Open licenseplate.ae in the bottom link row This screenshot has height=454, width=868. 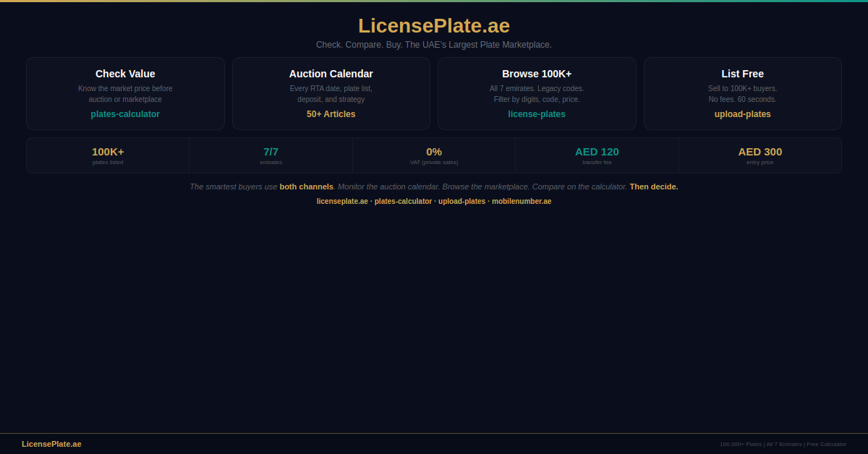(x=342, y=201)
